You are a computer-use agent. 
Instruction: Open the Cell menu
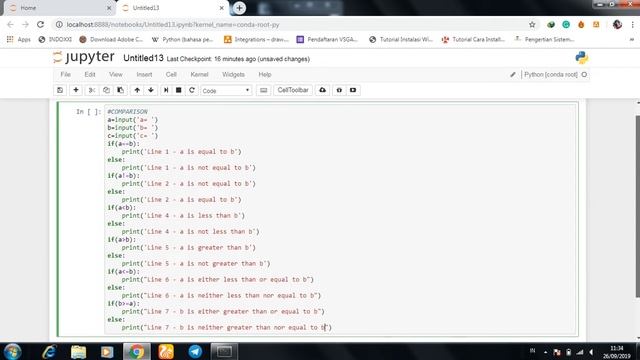(171, 75)
